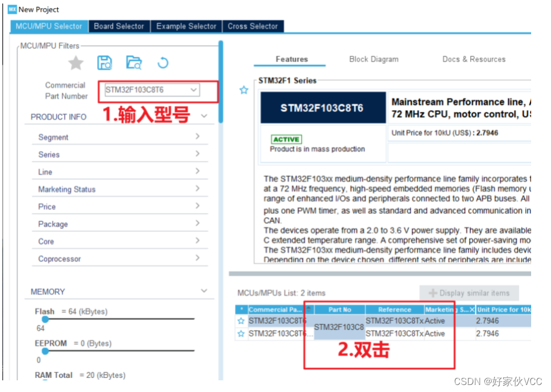Image resolution: width=551 pixels, height=392 pixels.
Task: Click STM32F103C8Tx reference in highlighted row
Action: coord(394,321)
